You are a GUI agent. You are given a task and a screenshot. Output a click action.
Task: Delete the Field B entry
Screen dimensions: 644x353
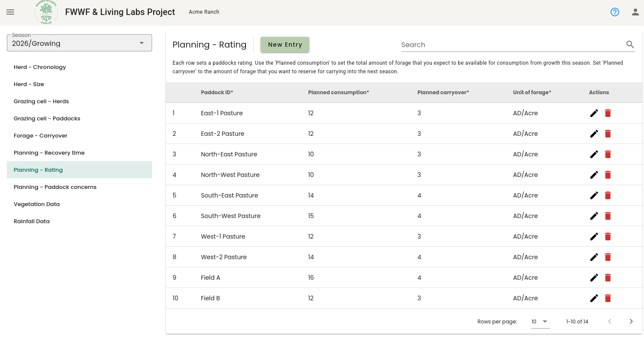608,298
